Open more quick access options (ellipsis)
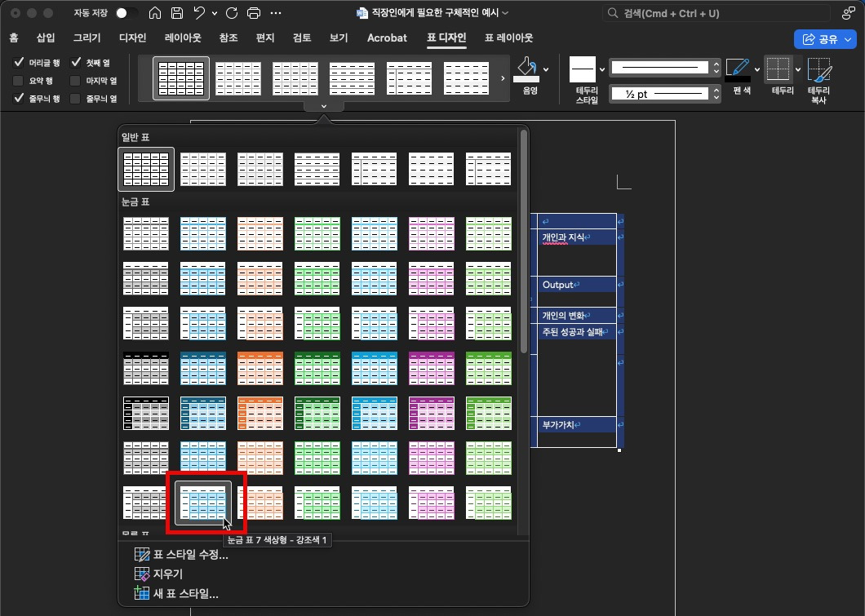 276,13
